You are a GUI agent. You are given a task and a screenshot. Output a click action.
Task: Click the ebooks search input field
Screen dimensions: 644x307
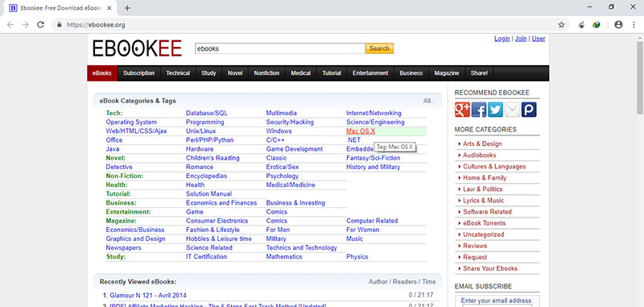pyautogui.click(x=280, y=48)
